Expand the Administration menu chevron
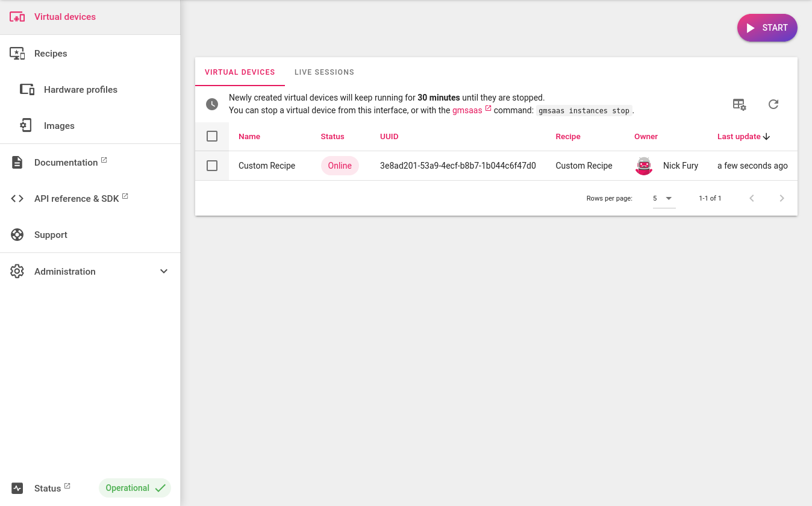Image resolution: width=812 pixels, height=506 pixels. point(164,271)
